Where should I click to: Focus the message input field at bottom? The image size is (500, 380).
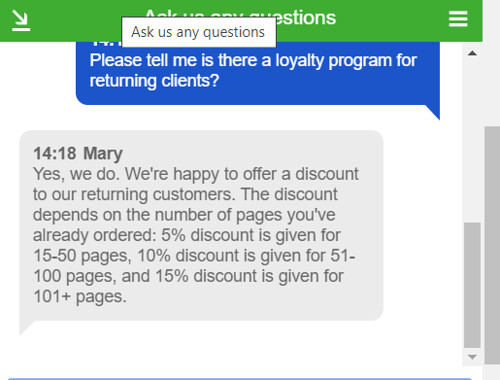pyautogui.click(x=240, y=379)
